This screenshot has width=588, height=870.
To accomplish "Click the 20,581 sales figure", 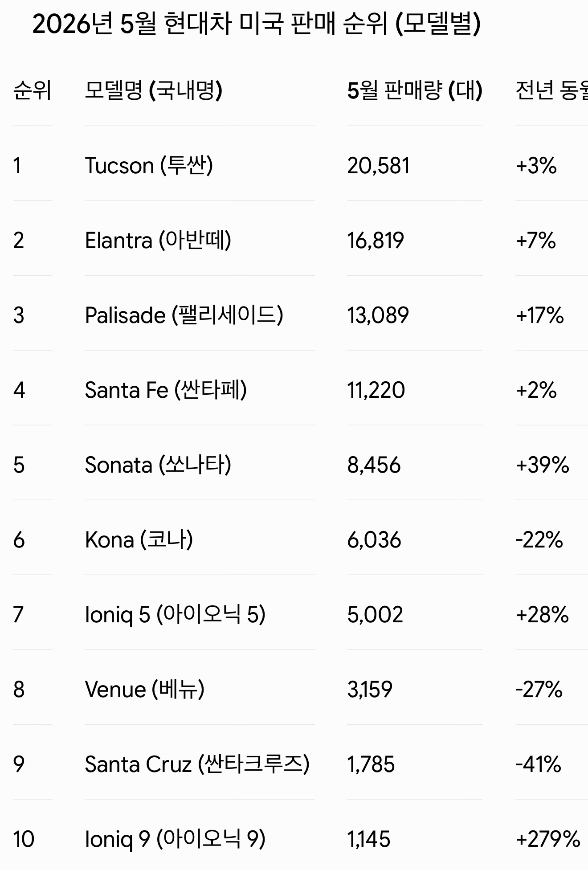I will 378,166.
